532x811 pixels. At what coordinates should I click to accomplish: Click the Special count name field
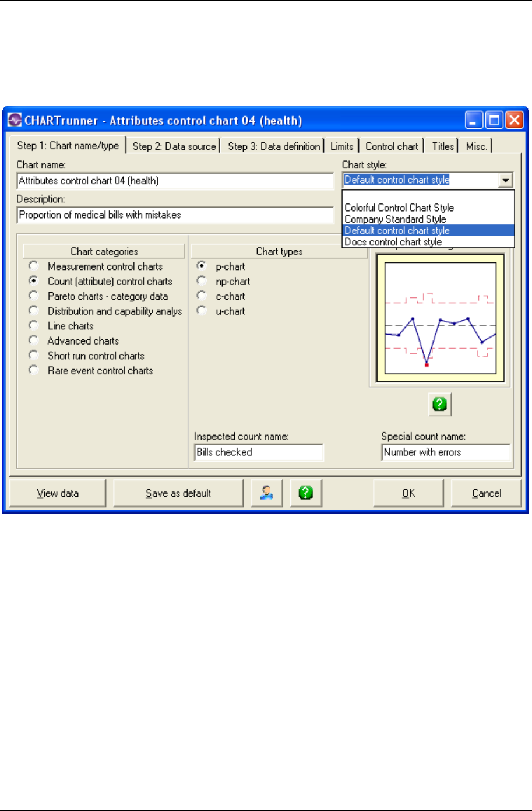pyautogui.click(x=446, y=452)
